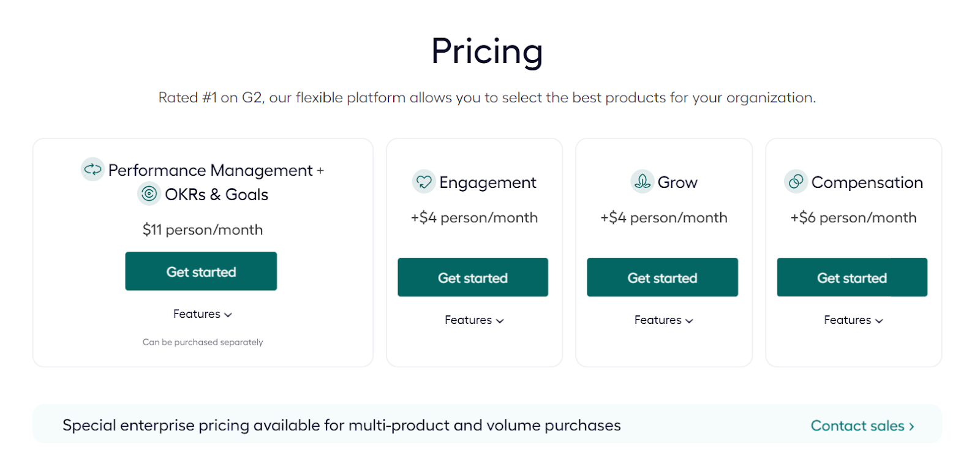Click the Performance Management sync arrows icon
The width and height of the screenshot is (980, 450).
[91, 170]
